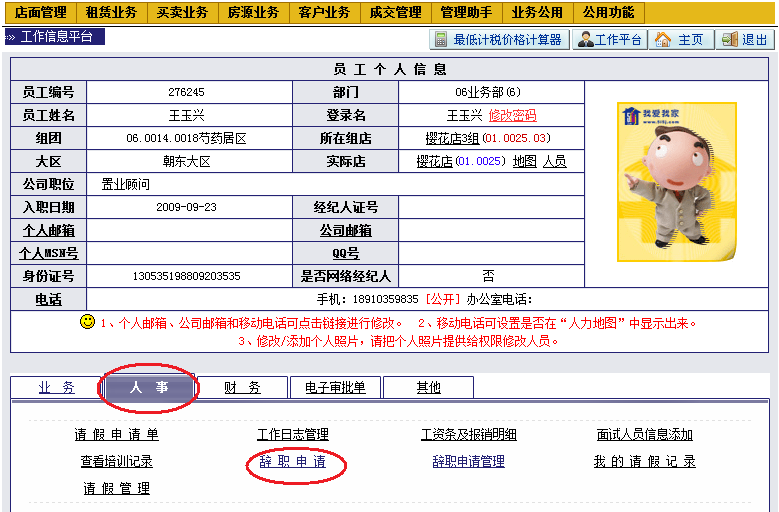This screenshot has width=779, height=512.
Task: Click the hire date 2009-09-23
Action: [x=186, y=207]
